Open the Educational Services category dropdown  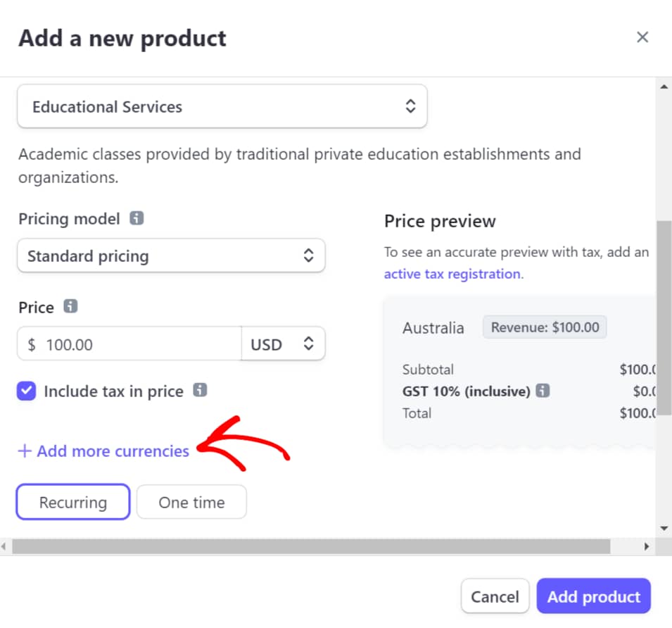[x=222, y=106]
